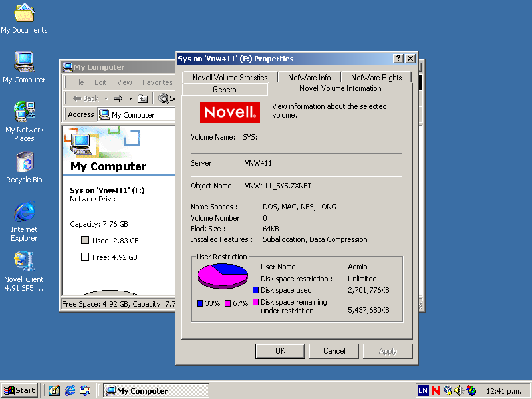This screenshot has width=532, height=399.
Task: Click the EN language indicator in tray
Action: (x=423, y=390)
